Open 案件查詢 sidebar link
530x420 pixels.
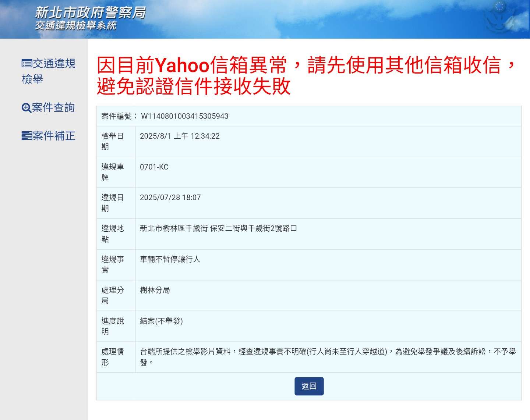click(48, 107)
